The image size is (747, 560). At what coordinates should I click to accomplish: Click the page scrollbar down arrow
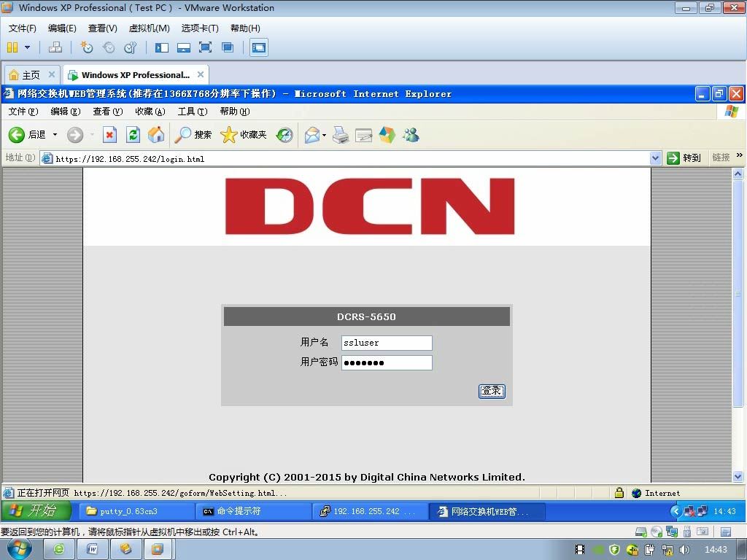pos(738,476)
